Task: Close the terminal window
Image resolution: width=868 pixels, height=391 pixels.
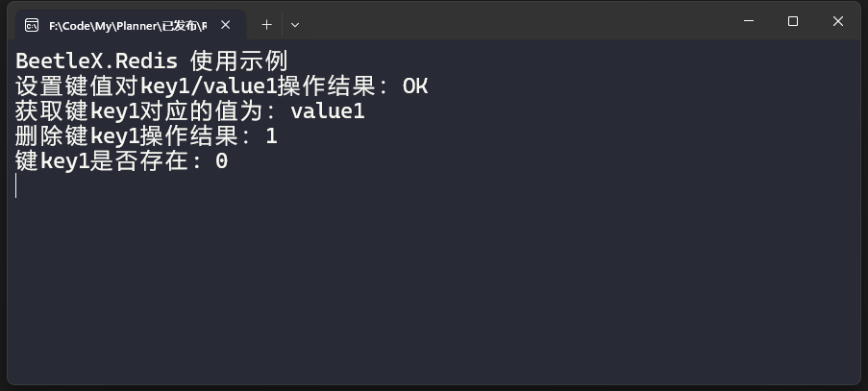Action: (837, 21)
